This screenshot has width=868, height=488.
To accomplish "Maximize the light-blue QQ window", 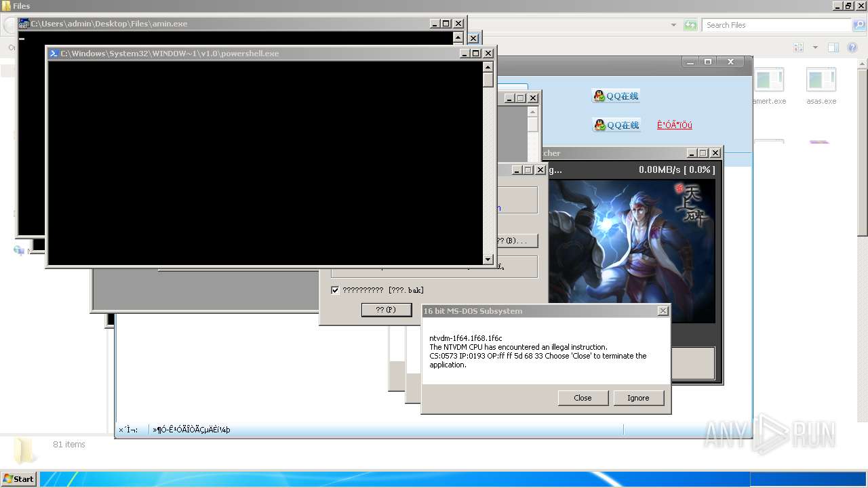I will pos(708,62).
